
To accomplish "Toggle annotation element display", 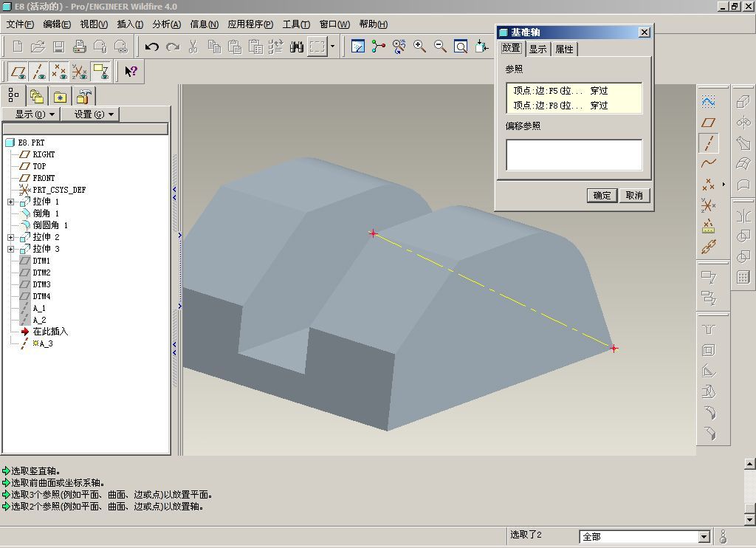I will coord(100,72).
